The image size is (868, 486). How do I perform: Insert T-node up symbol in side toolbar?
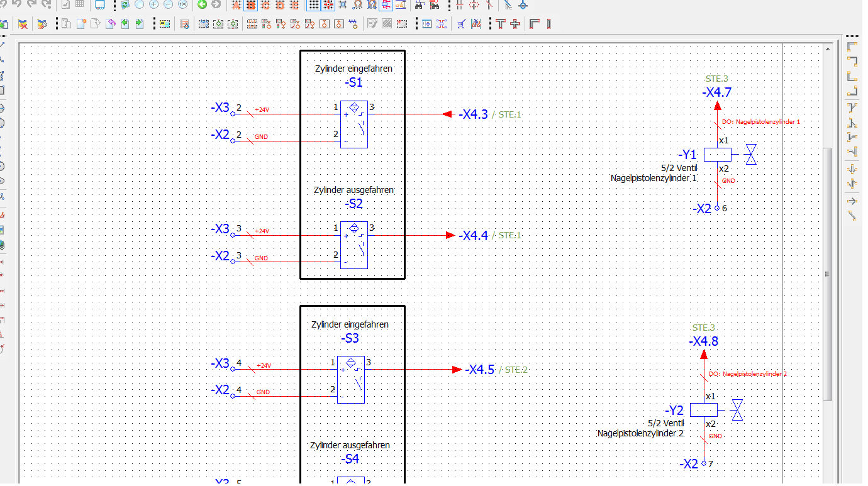coord(852,122)
